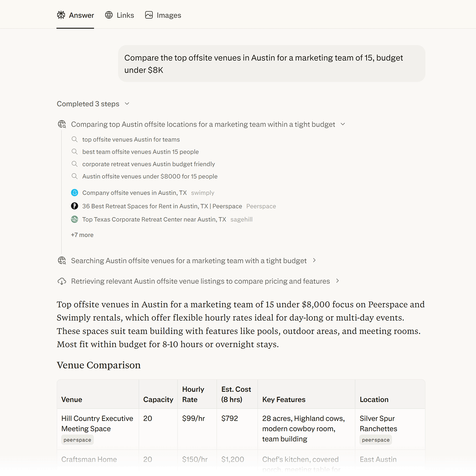This screenshot has width=476, height=476.
Task: Expand the searching Austin offsite venues step
Action: tap(314, 260)
